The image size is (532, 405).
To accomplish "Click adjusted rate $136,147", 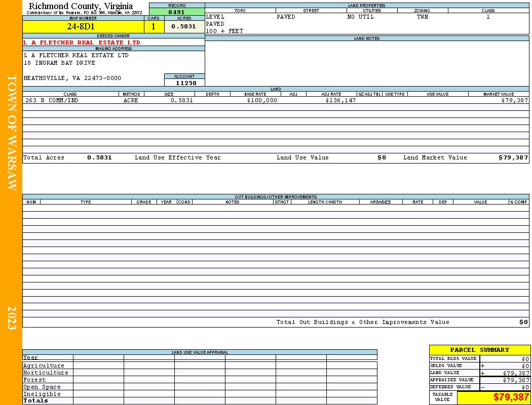I will 340,101.
